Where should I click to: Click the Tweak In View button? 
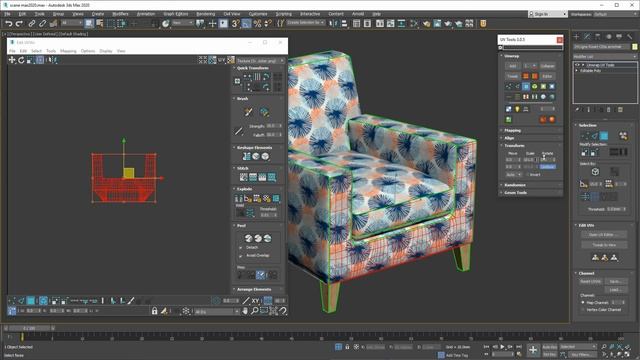[x=604, y=245]
